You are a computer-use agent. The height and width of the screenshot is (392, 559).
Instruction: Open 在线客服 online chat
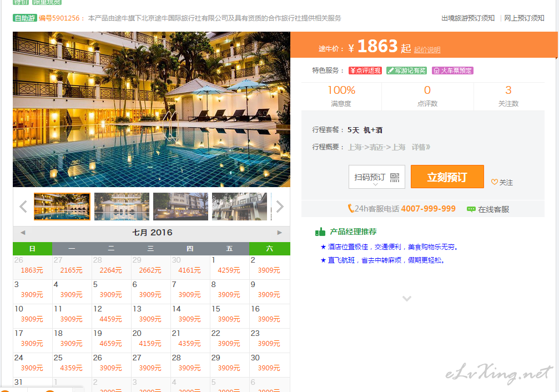[489, 209]
